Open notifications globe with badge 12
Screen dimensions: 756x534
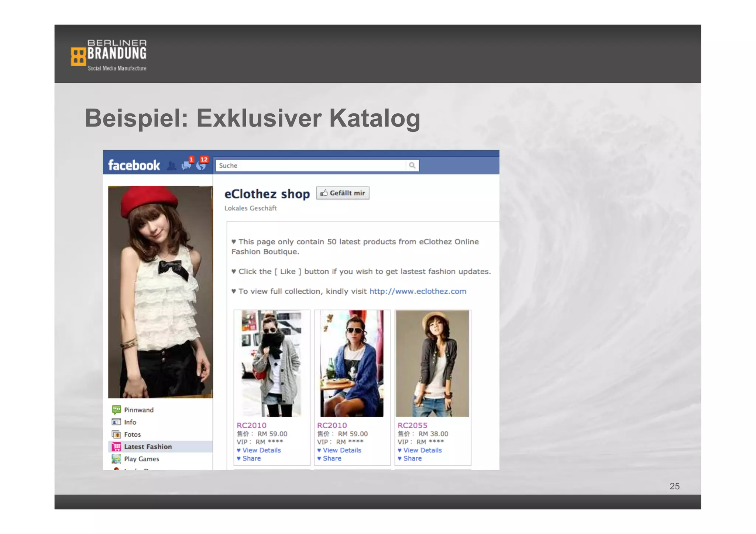point(202,165)
